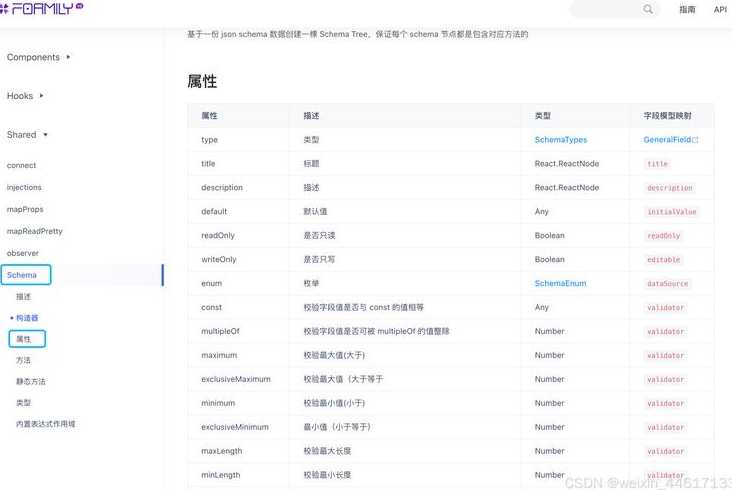This screenshot has height=490, width=732.
Task: Click the 字段模型映射 column header
Action: tap(667, 116)
